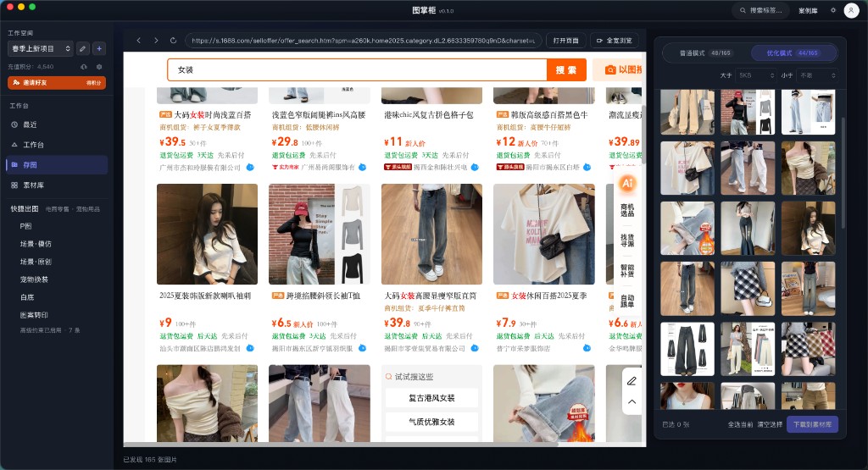This screenshot has height=470, width=868.
Task: Switch to 普通模式 tab
Action: pos(704,53)
